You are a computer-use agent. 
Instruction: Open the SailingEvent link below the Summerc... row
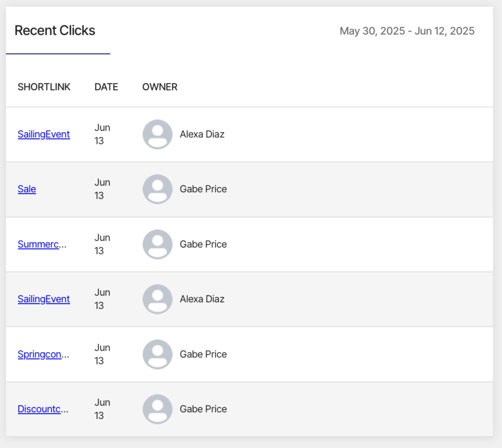tap(44, 299)
